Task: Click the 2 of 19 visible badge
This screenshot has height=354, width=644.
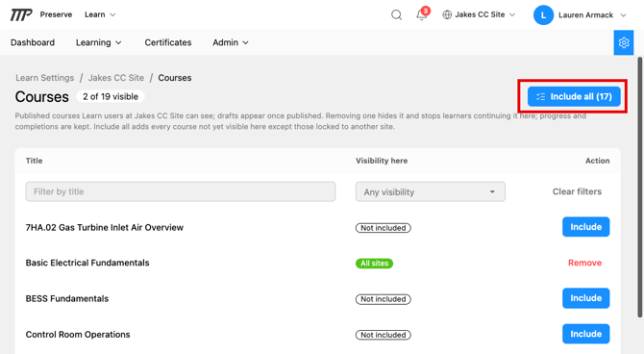Action: pos(111,96)
